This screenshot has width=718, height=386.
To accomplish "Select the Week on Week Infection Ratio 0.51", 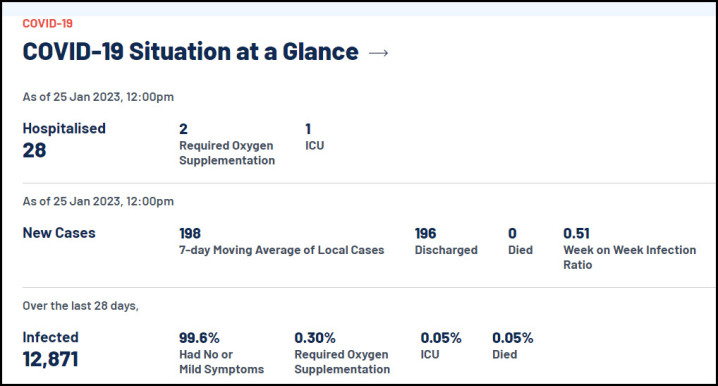I will click(577, 233).
